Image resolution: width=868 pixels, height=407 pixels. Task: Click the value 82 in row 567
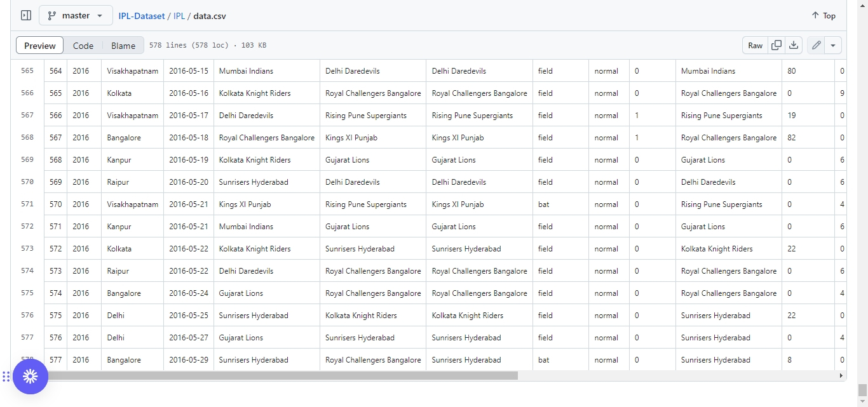click(x=808, y=138)
